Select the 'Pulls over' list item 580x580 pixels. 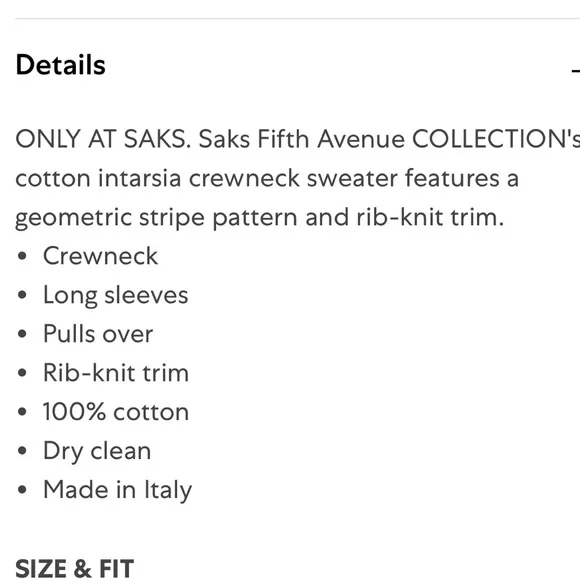coord(98,334)
